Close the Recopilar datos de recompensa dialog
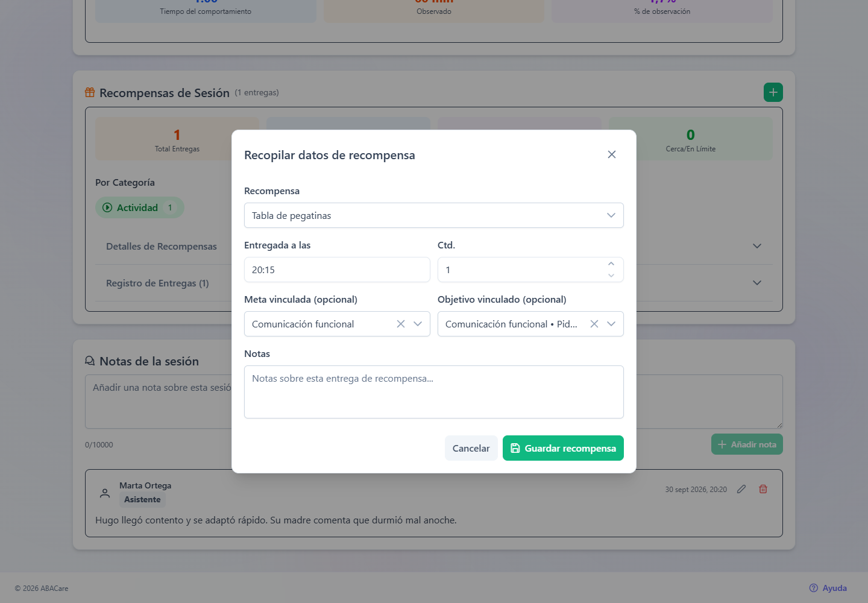The width and height of the screenshot is (868, 603). [x=612, y=154]
